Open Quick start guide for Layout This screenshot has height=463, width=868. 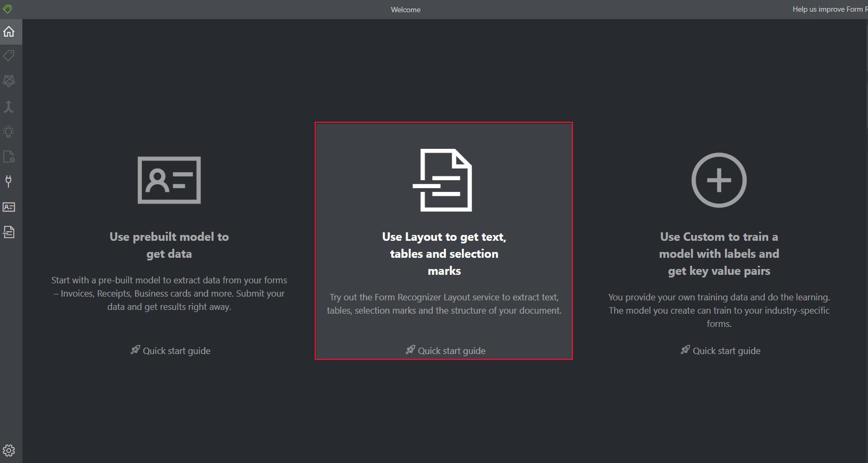(451, 351)
